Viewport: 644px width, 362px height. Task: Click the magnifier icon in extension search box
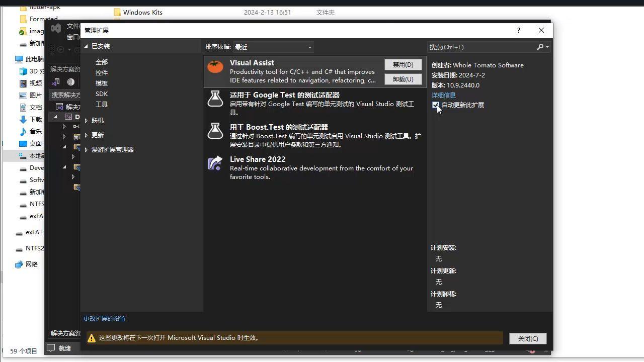[x=540, y=47]
